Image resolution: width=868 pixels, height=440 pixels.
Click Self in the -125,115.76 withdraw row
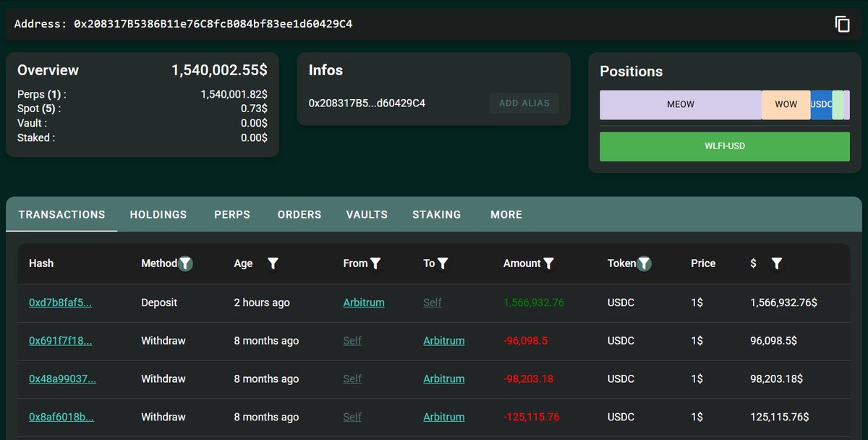click(352, 418)
